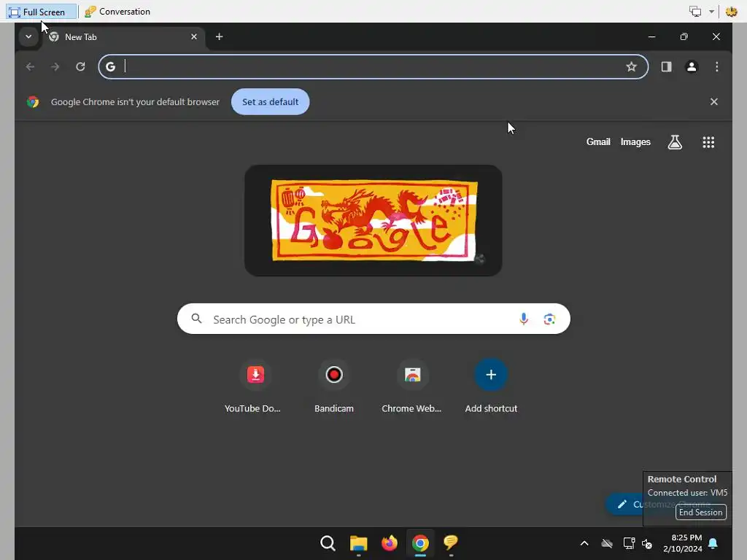747x560 pixels.
Task: Open the Chrome profile menu
Action: click(692, 66)
